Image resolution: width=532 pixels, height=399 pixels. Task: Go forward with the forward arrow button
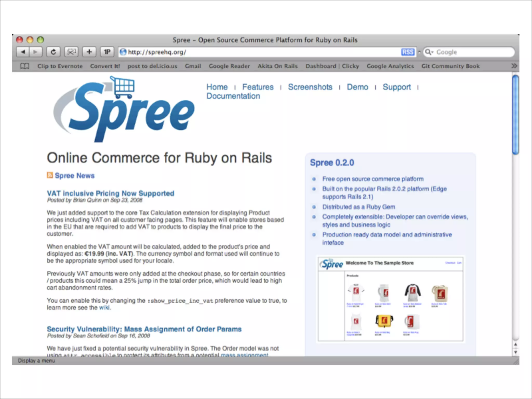(36, 52)
